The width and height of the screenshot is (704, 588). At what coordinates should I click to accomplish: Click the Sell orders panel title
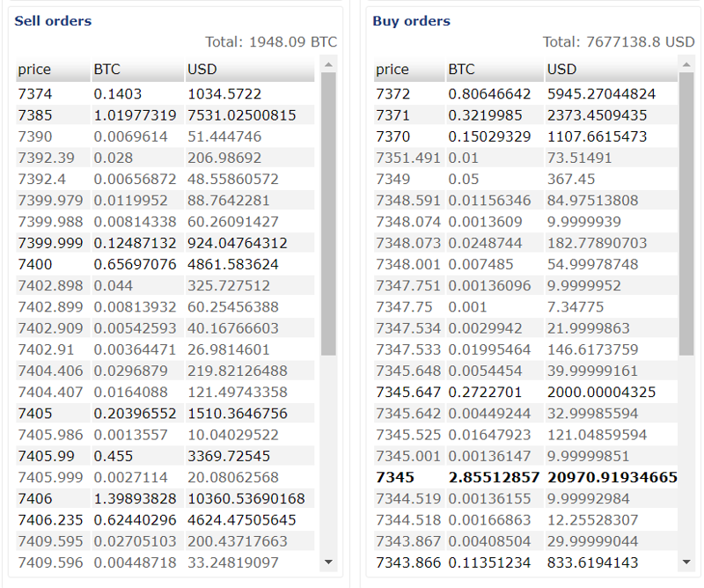pos(53,20)
